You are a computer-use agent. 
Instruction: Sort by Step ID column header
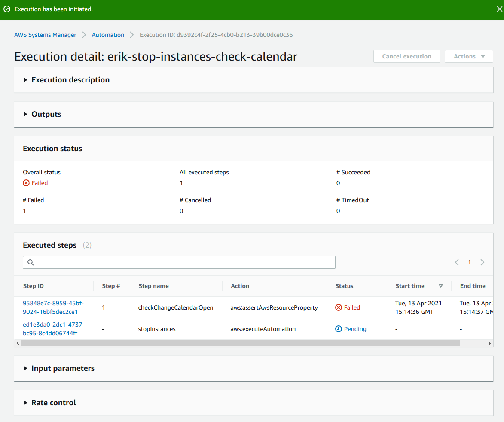[x=34, y=286]
